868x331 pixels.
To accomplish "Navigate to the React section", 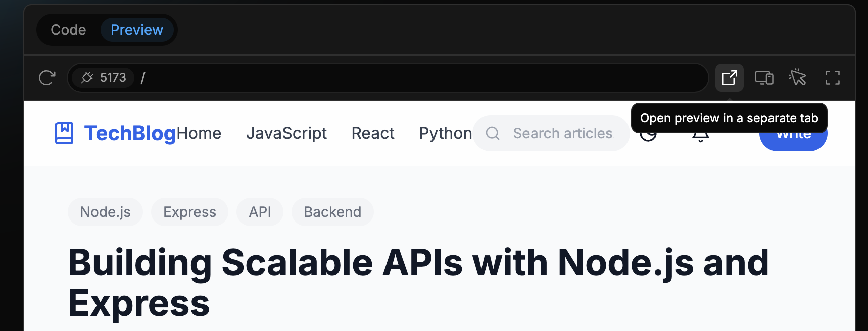I will 373,133.
